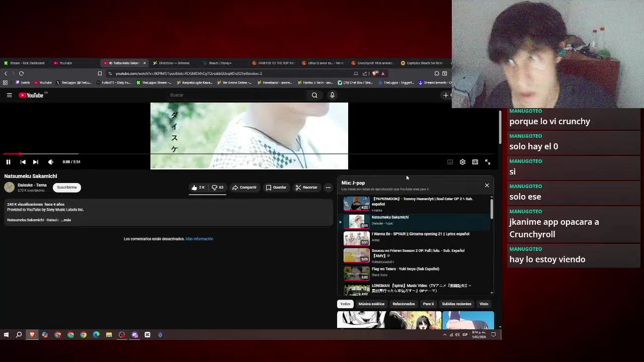The image size is (644, 362).
Task: Open the Recortar clip tool
Action: [x=306, y=188]
